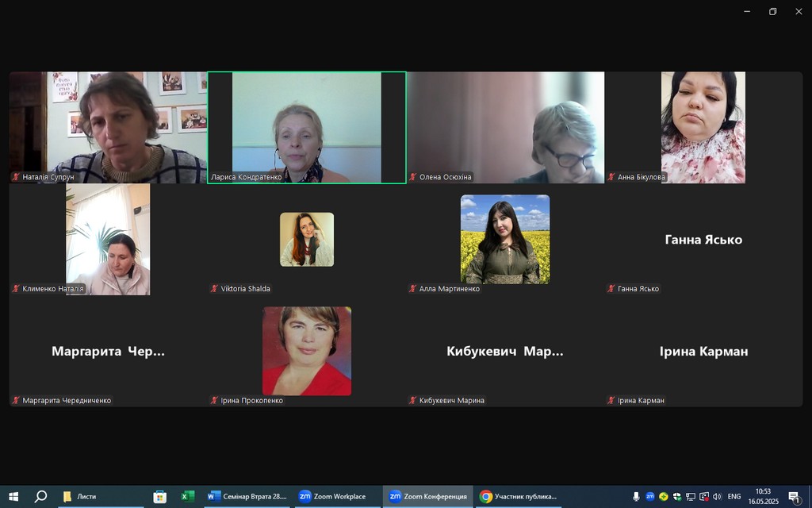Open taskbar search magnifier
The height and width of the screenshot is (508, 812).
coord(40,497)
